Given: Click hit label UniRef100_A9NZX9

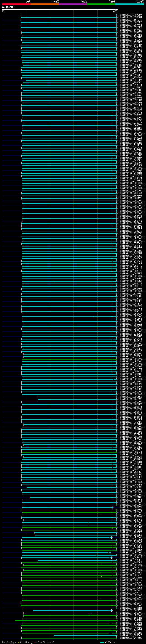Looking at the screenshot, I should click(x=131, y=32).
